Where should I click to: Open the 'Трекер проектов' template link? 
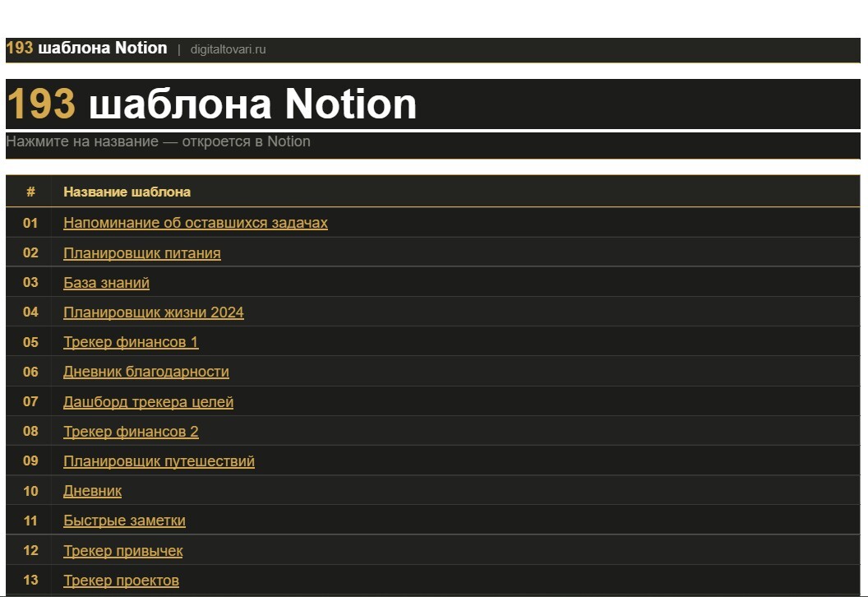(x=121, y=581)
